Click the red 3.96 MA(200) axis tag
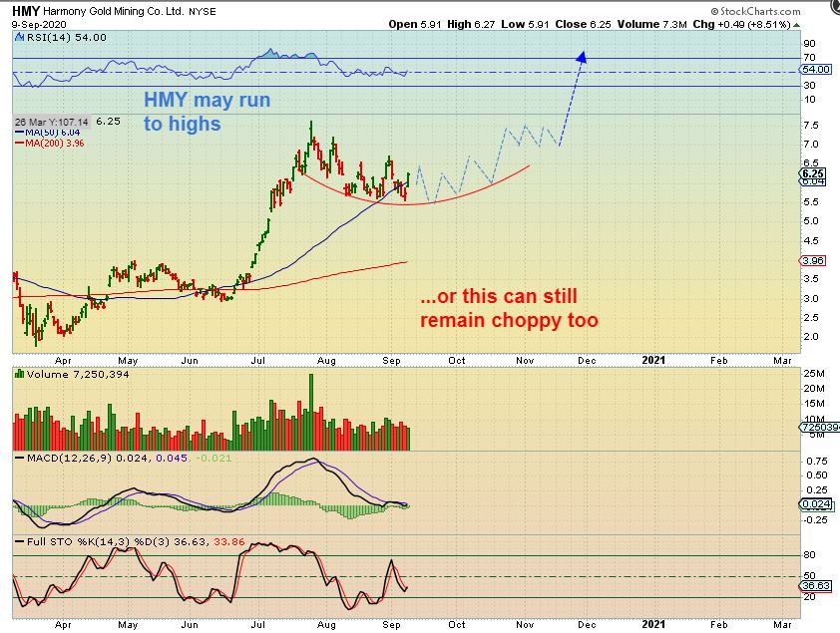Screen dimensions: 840x633 pos(813,260)
